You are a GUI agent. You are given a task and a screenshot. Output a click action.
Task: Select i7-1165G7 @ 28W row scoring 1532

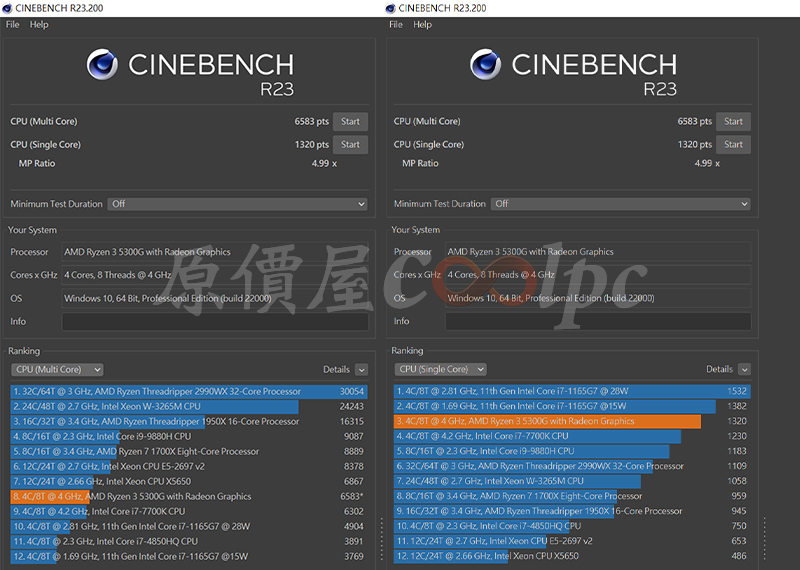click(572, 391)
